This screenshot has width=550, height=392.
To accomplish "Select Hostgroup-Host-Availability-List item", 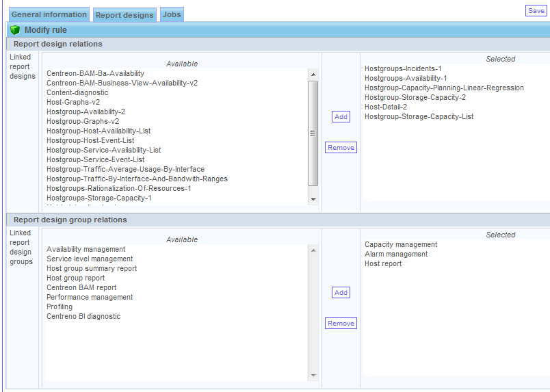I will tap(99, 131).
